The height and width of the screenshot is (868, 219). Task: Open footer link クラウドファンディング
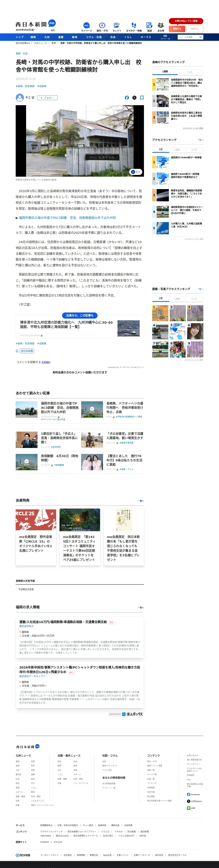[51, 831]
